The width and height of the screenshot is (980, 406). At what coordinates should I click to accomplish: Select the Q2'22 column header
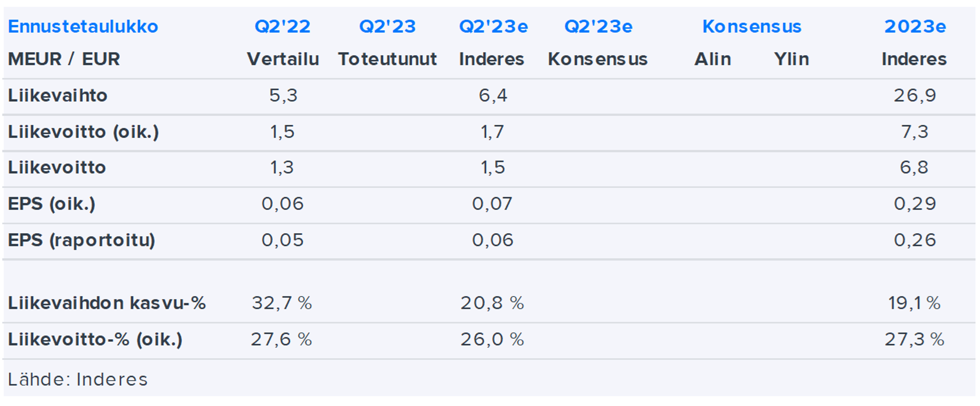point(282,27)
